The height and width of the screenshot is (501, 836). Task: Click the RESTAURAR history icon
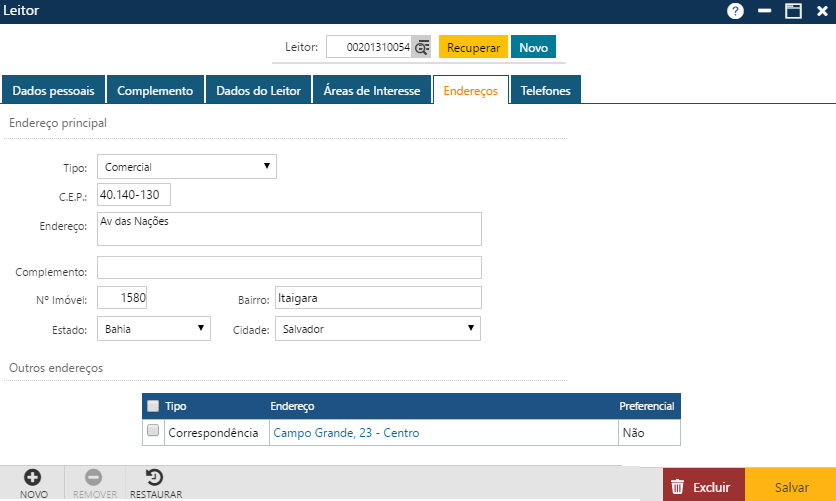coord(155,478)
